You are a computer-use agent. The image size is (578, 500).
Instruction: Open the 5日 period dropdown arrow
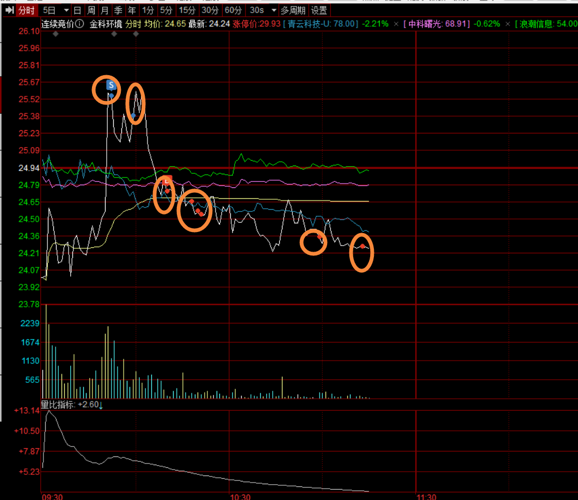tap(66, 11)
